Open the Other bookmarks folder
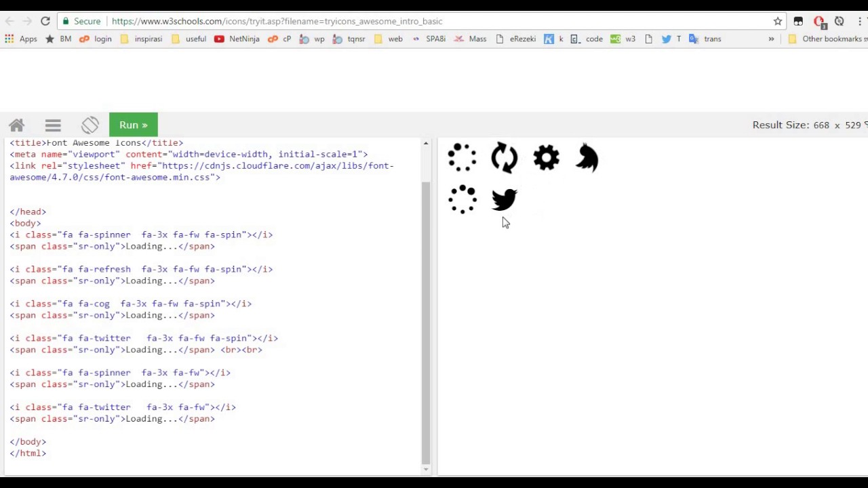This screenshot has width=868, height=488. click(827, 39)
